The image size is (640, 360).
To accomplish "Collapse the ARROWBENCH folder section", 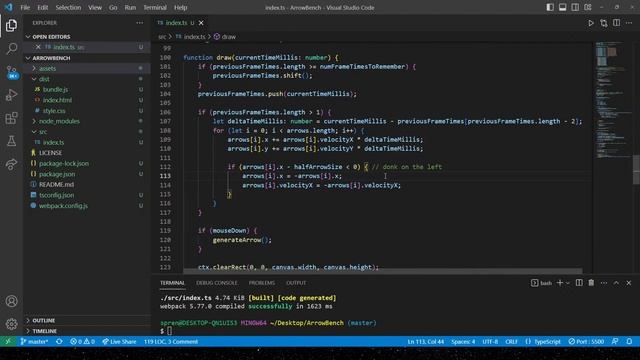I will pyautogui.click(x=28, y=58).
